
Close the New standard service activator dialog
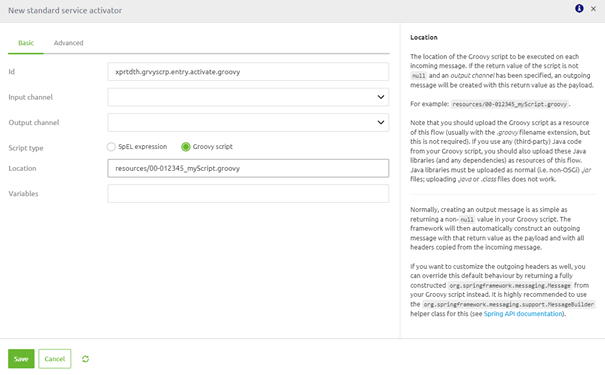(593, 9)
